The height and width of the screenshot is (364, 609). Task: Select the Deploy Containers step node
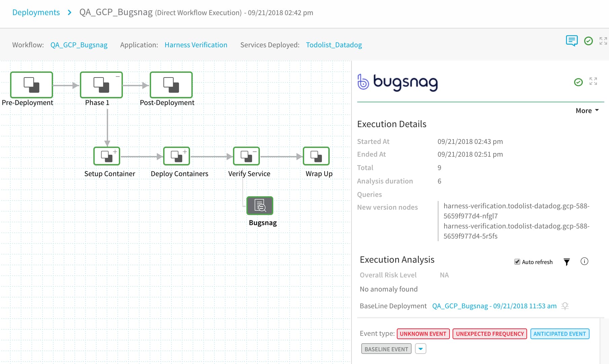coord(177,156)
